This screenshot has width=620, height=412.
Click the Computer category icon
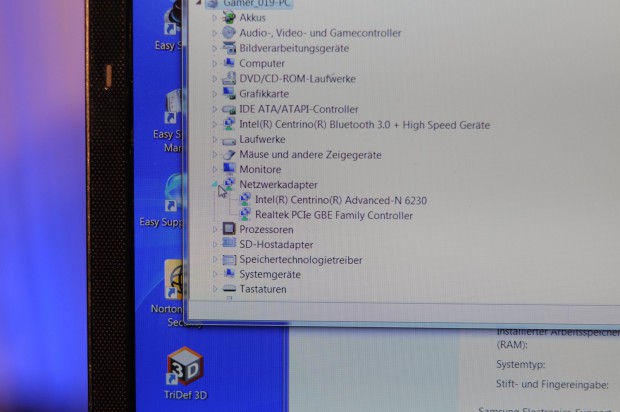click(x=229, y=63)
